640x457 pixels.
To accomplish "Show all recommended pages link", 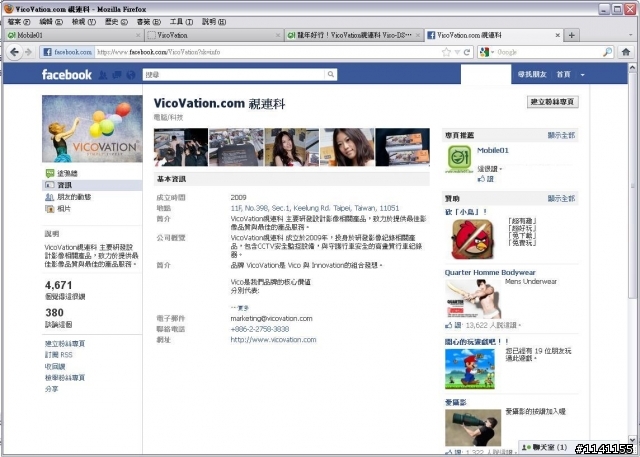I will point(561,135).
